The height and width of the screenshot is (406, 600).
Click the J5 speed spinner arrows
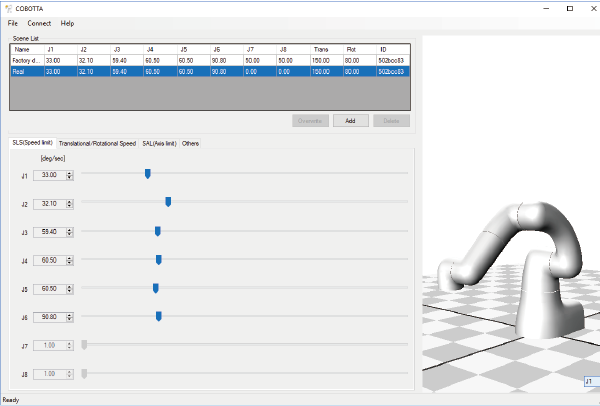69,289
